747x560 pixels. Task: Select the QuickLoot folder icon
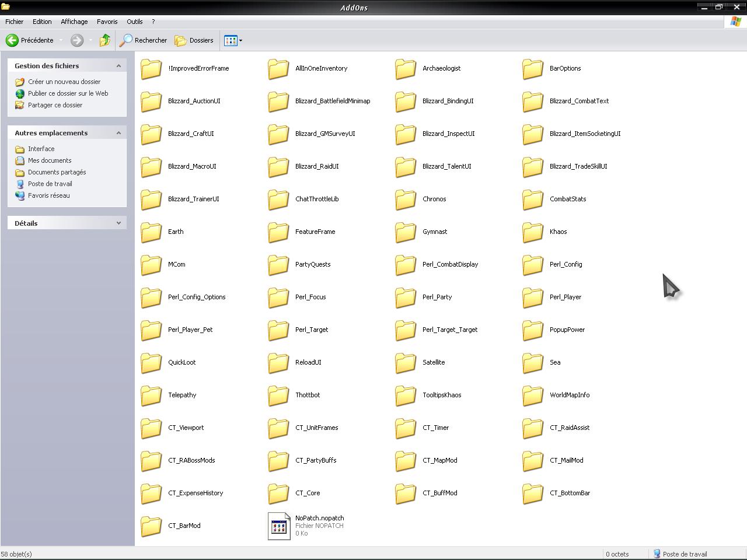click(151, 362)
